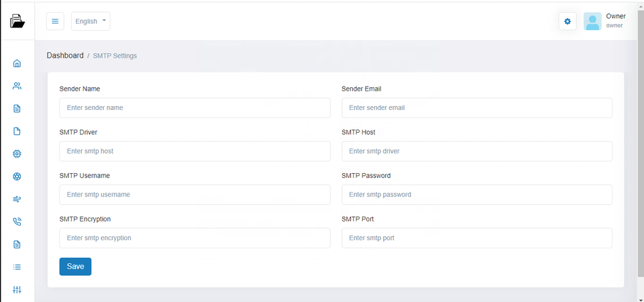
Task: Focus the Sender Email input field
Action: (x=477, y=107)
